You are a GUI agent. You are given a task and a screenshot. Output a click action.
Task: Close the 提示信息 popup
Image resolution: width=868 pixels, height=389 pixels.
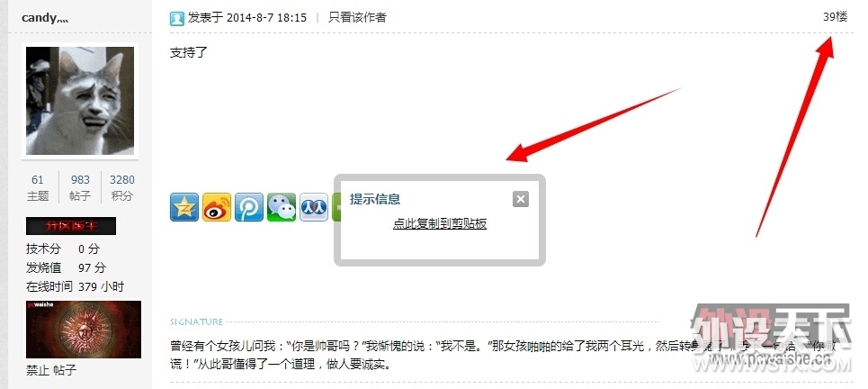point(521,199)
